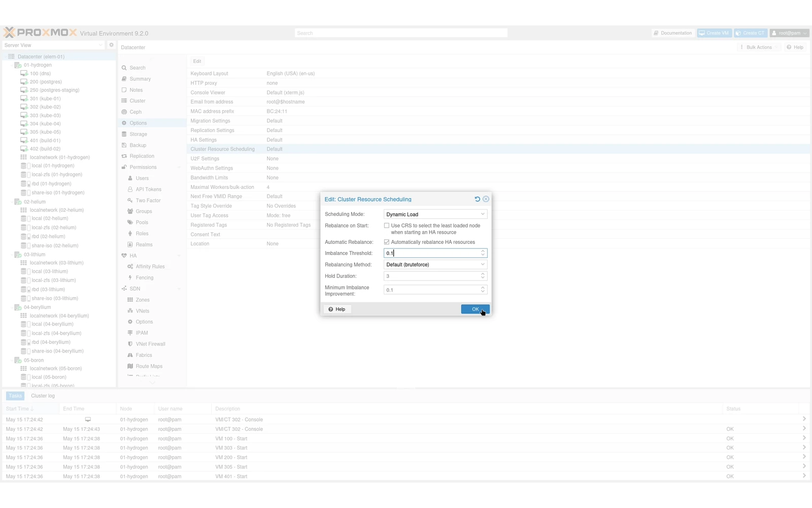
Task: Open the Storage section
Action: (x=138, y=135)
